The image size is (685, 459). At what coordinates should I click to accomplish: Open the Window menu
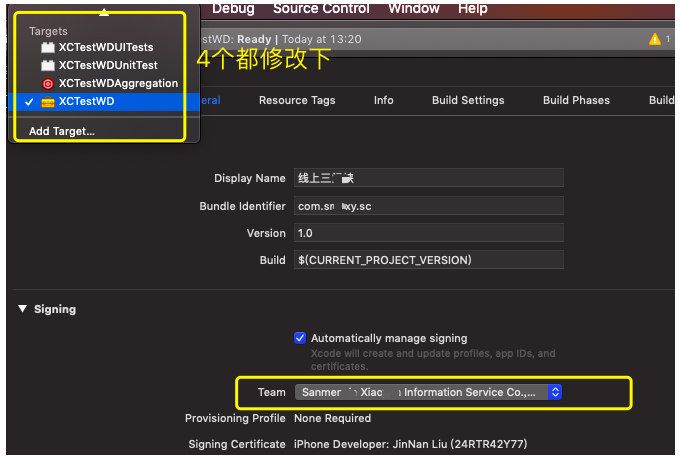pyautogui.click(x=414, y=8)
